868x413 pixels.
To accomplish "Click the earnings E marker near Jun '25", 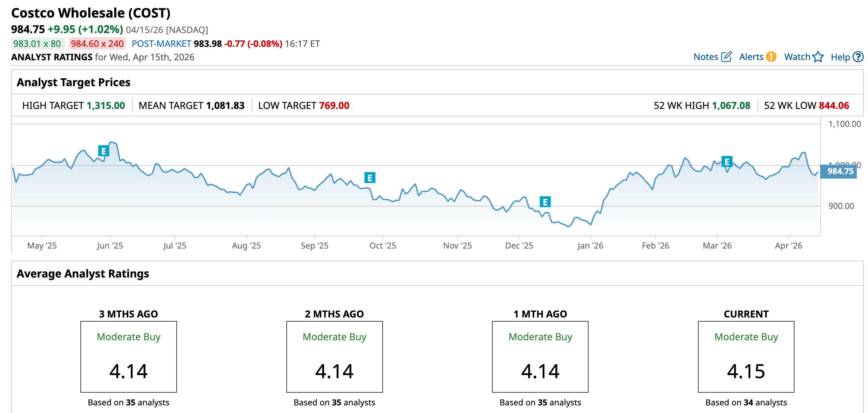I will [103, 151].
